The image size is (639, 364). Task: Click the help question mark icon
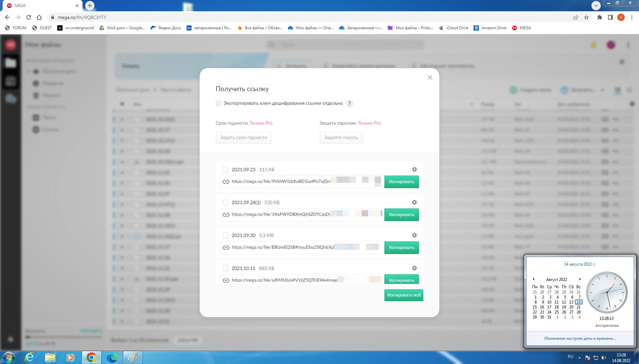(x=349, y=103)
